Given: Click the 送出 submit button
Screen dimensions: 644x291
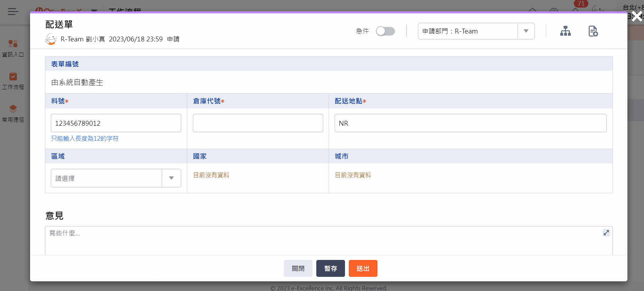Looking at the screenshot, I should click(x=363, y=268).
